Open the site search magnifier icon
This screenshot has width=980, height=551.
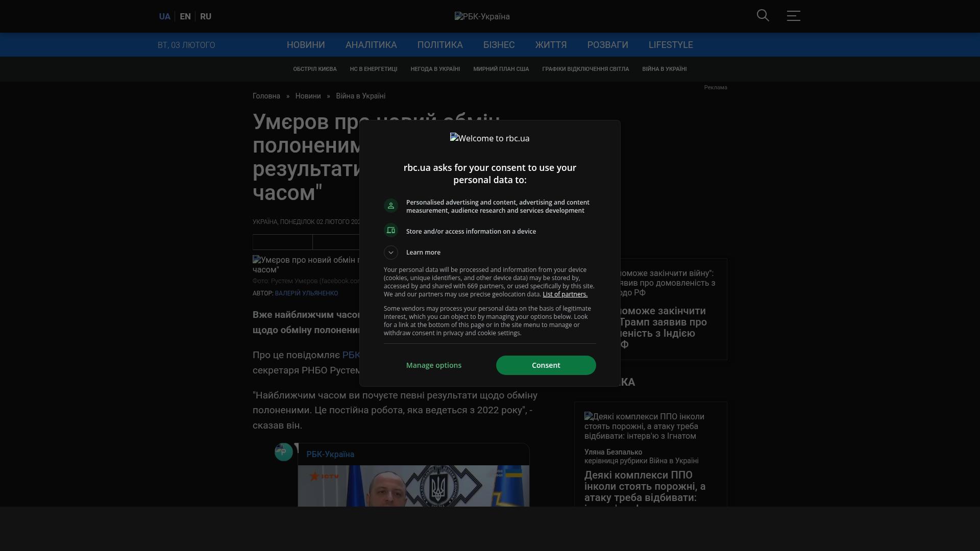click(x=763, y=16)
